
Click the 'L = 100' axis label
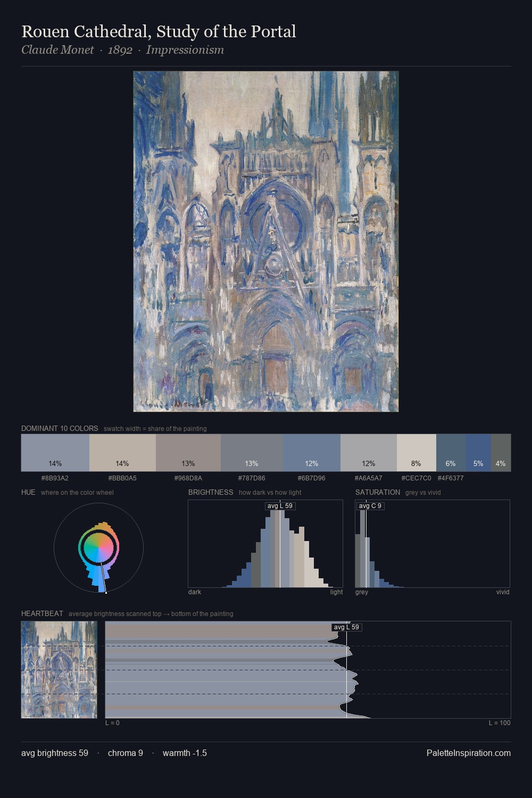(x=500, y=723)
